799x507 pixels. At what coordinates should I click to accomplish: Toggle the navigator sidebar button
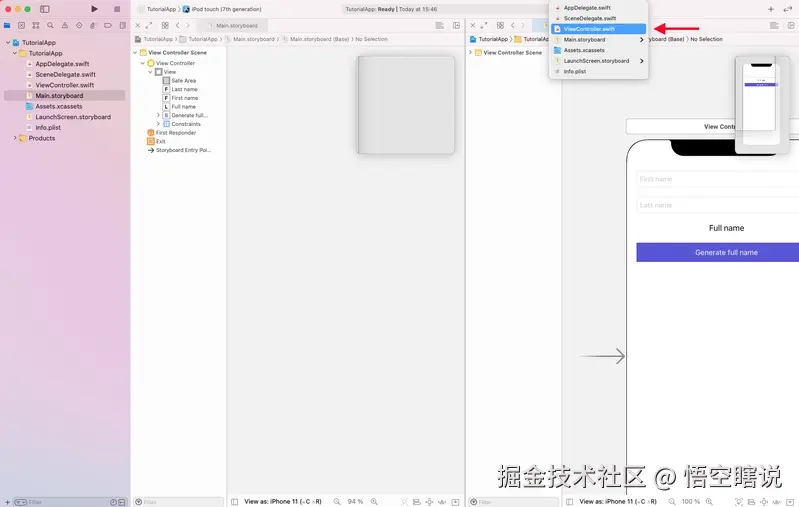coord(45,9)
